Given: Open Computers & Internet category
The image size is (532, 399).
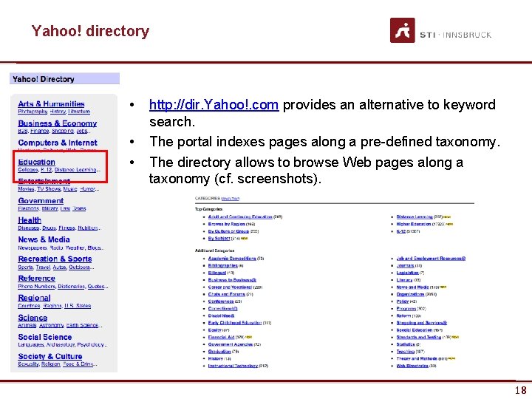Looking at the screenshot, I should point(58,143).
